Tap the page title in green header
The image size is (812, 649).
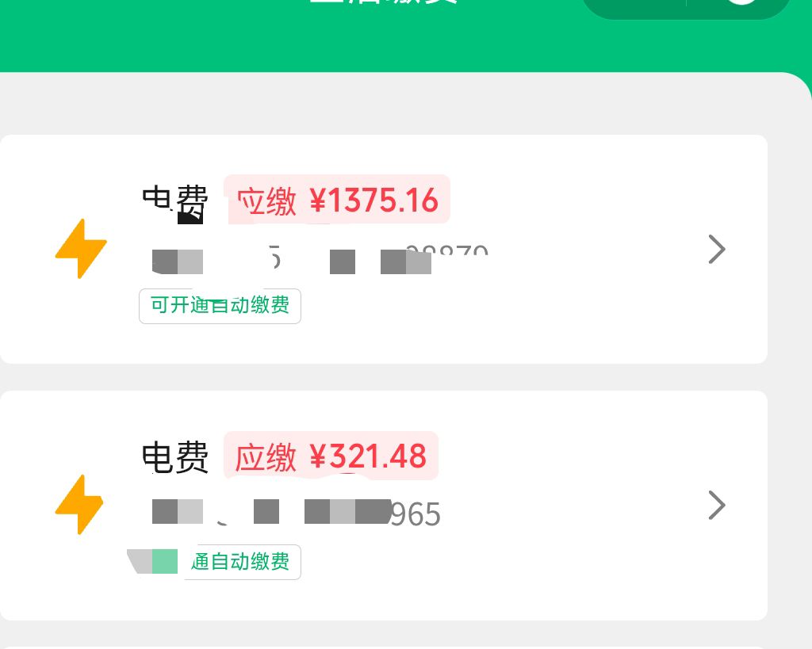click(383, 2)
